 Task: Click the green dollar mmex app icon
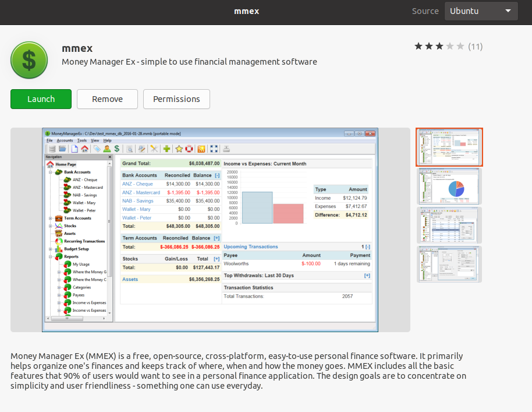(29, 61)
